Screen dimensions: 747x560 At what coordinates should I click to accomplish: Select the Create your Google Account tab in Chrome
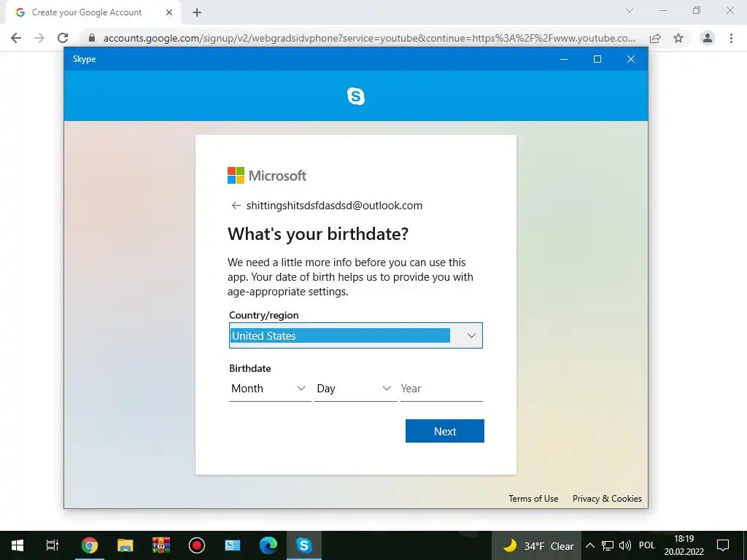click(x=93, y=12)
